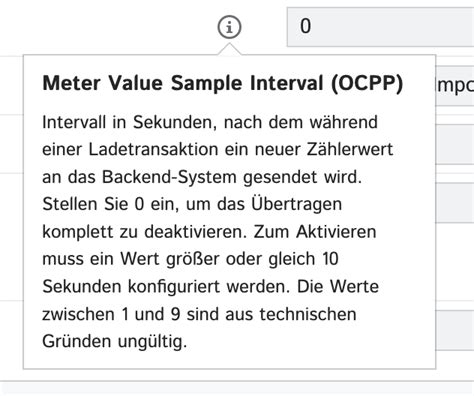Click the word "Übertragen" in the tooltip
This screenshot has width=474, height=396.
point(297,204)
